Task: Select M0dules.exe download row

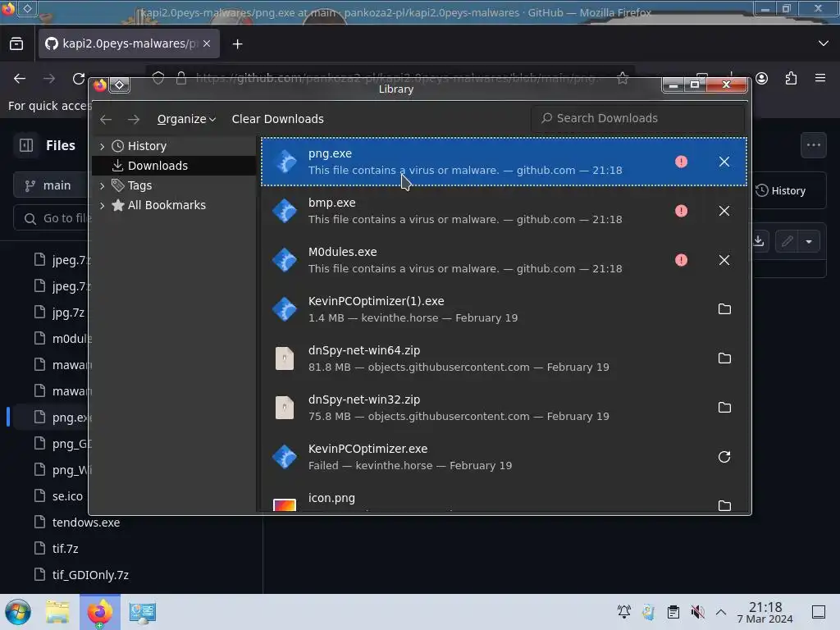Action: click(x=504, y=260)
